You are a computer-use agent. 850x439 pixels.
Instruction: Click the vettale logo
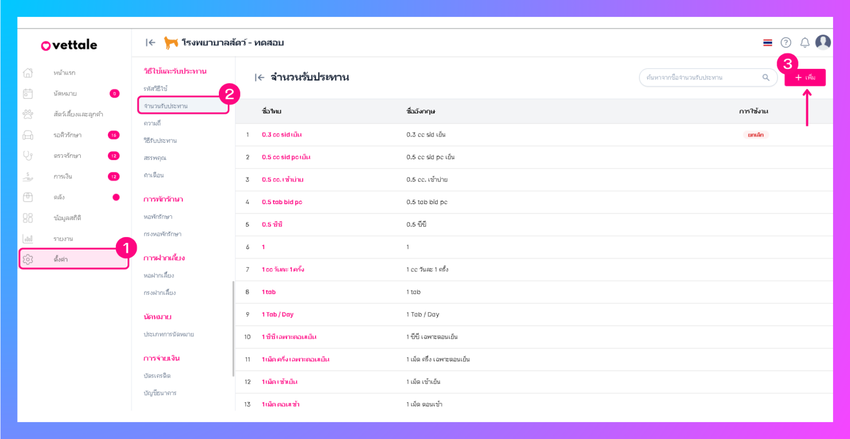click(69, 45)
